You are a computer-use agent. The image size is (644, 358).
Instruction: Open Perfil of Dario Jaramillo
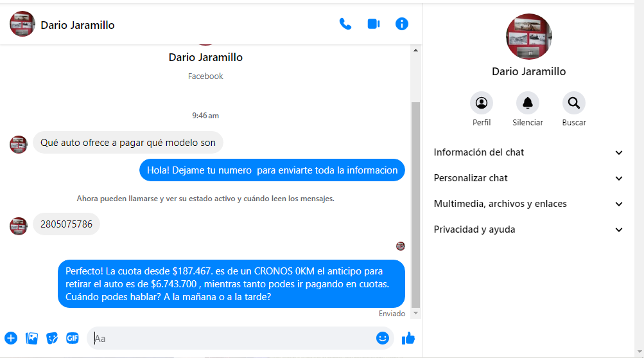pyautogui.click(x=482, y=103)
